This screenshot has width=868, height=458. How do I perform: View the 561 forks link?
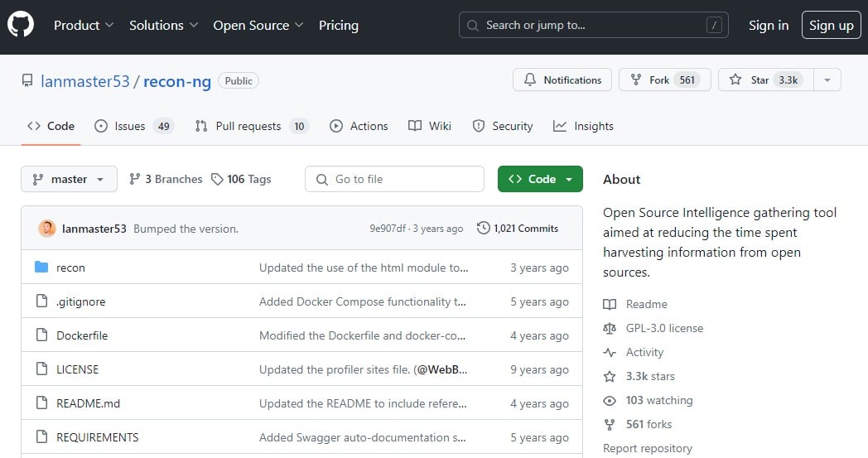[637, 424]
